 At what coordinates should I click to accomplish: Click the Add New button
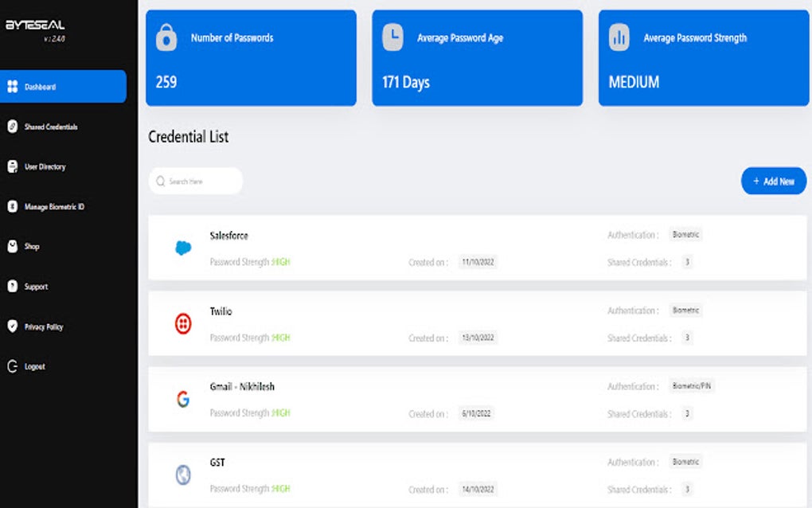(774, 182)
